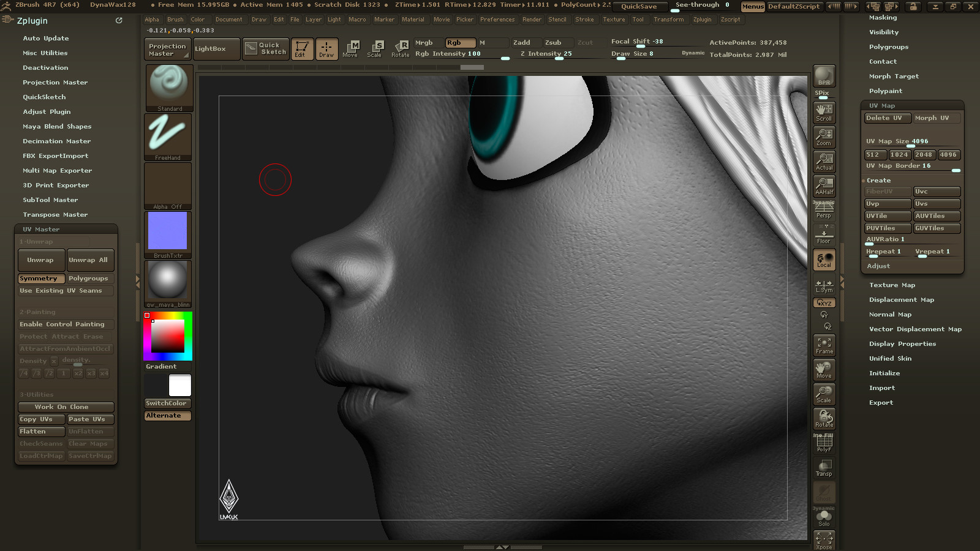The width and height of the screenshot is (980, 551).
Task: Expand the Adjust section in UV Map
Action: click(878, 266)
